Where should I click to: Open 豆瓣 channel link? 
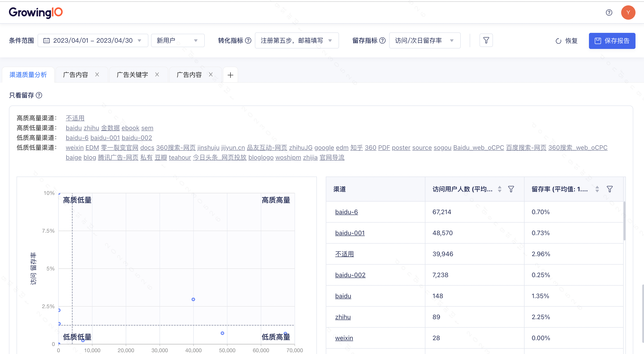(161, 158)
